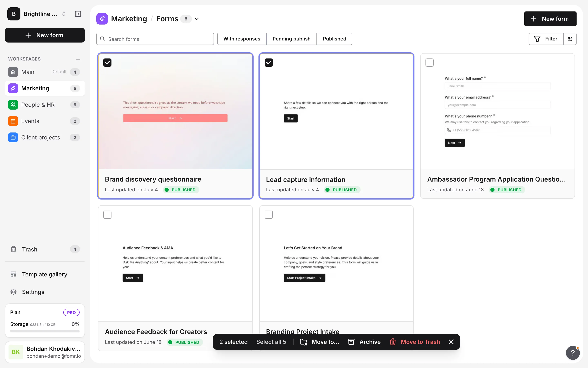Dismiss the selection bar X icon

451,342
